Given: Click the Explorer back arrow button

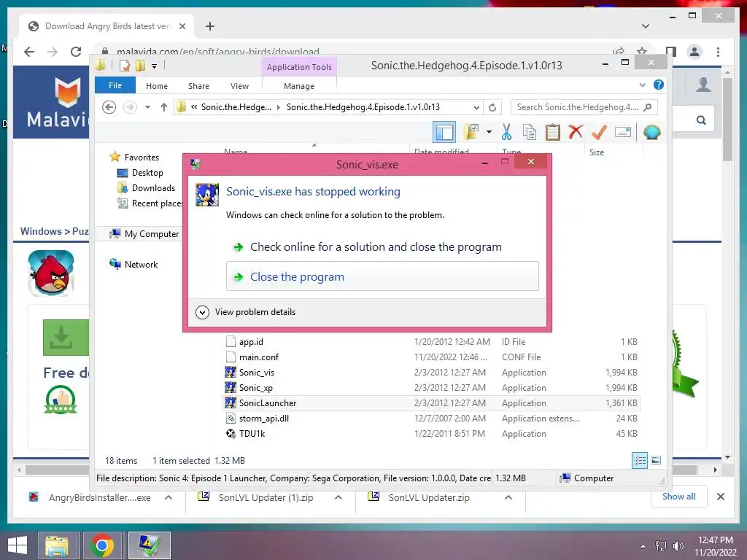Looking at the screenshot, I should tap(109, 108).
